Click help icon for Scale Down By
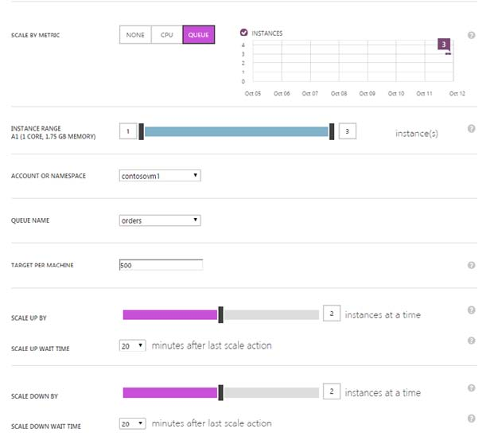Image resolution: width=490 pixels, height=448 pixels. 471,388
